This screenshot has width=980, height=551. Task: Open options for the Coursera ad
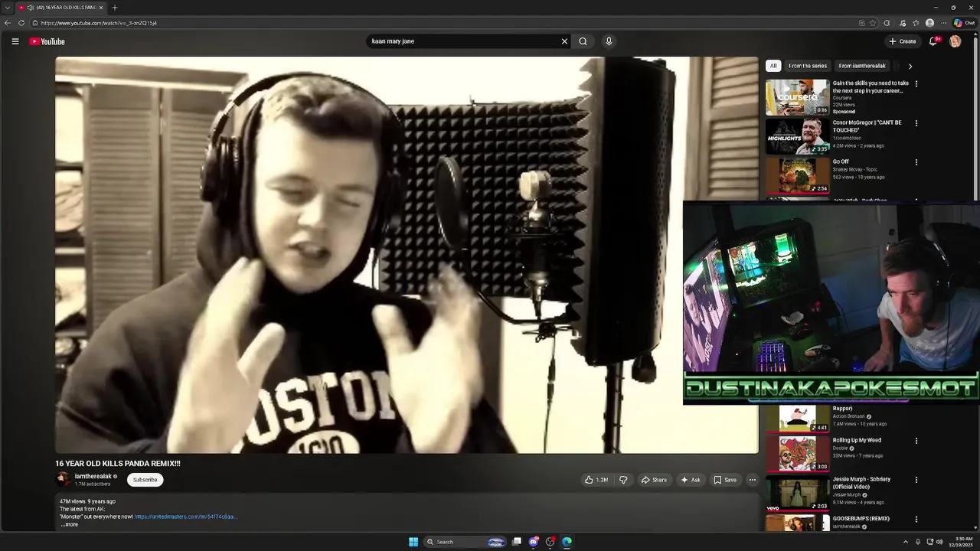click(916, 84)
